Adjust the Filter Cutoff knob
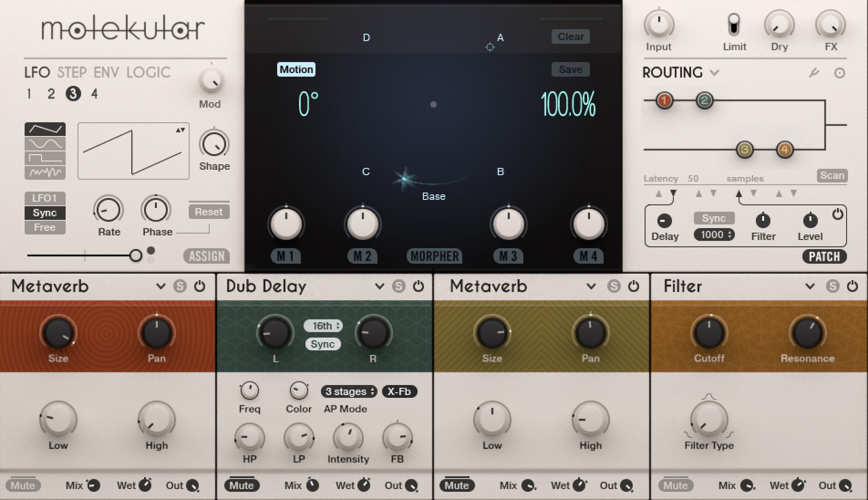Image resolution: width=868 pixels, height=500 pixels. [709, 333]
